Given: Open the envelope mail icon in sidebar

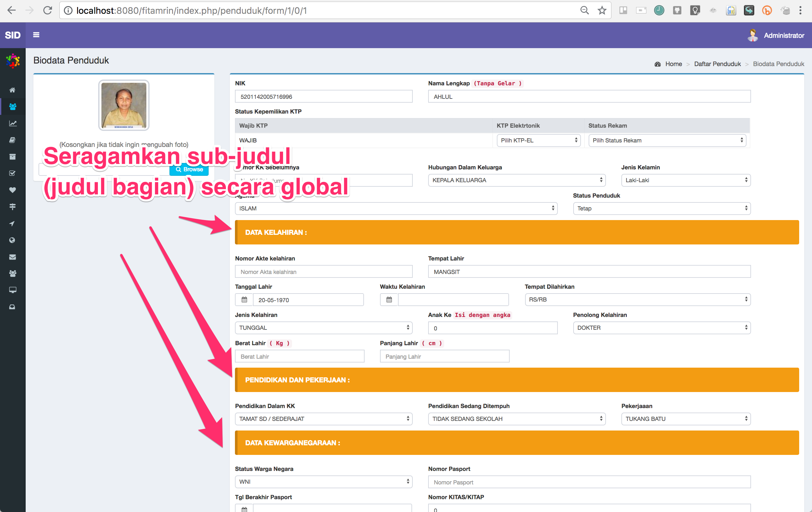Looking at the screenshot, I should [13, 257].
